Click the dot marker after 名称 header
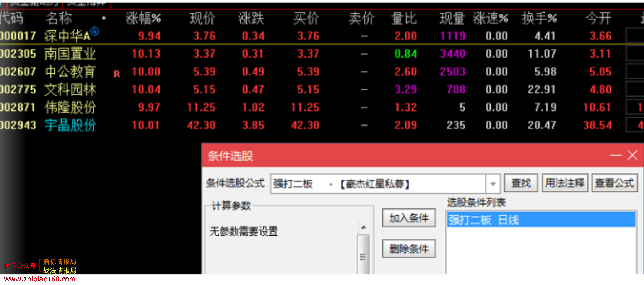 point(104,18)
